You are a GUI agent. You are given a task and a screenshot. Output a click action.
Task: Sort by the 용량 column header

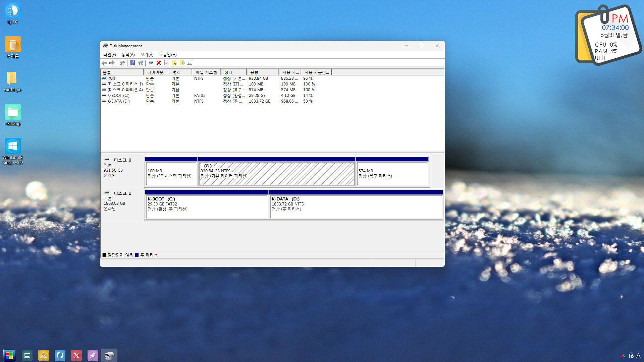(x=263, y=72)
